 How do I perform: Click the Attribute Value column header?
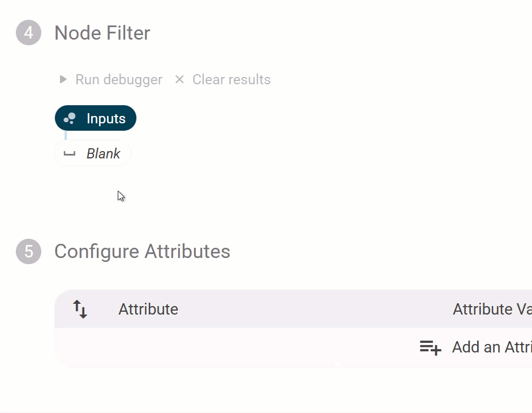pos(491,309)
